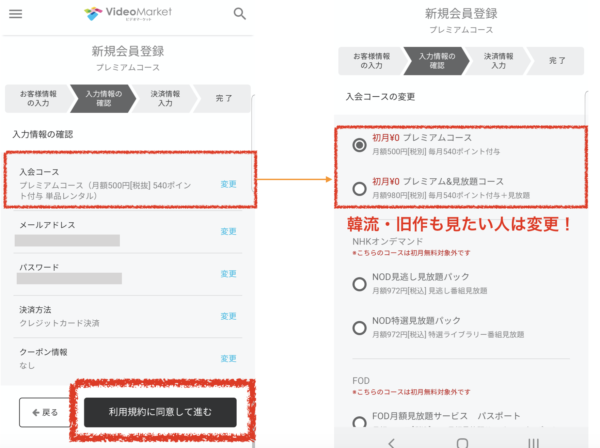Open the VideoMarket logo home link
This screenshot has width=600, height=448.
click(128, 13)
